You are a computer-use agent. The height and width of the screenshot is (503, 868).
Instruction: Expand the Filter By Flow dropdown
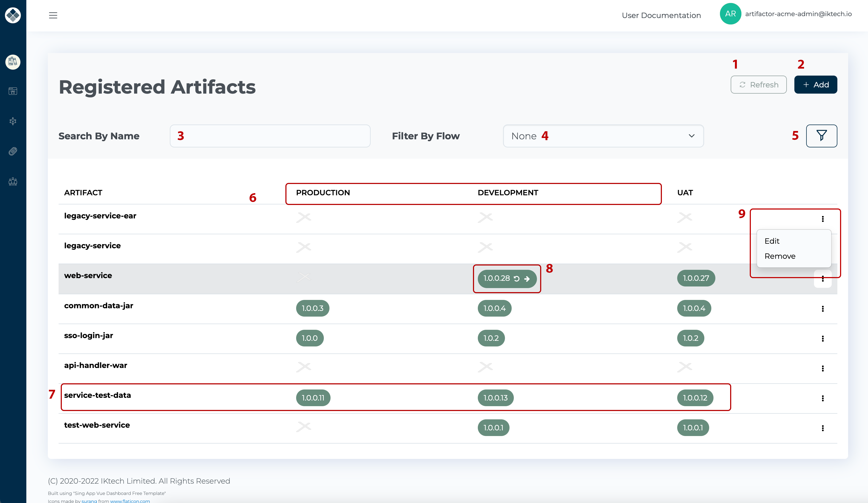pyautogui.click(x=603, y=136)
